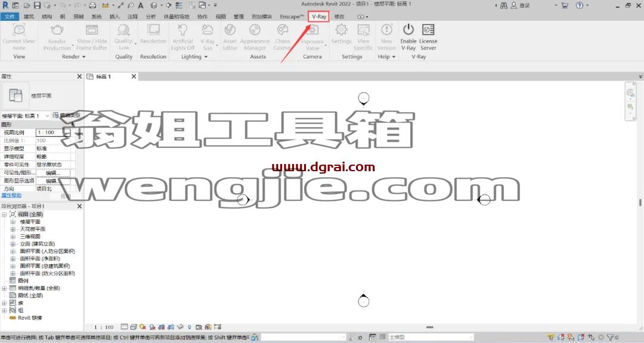This screenshot has height=343, width=644.
Task: Click the Quality sphere icon
Action: [x=123, y=30]
